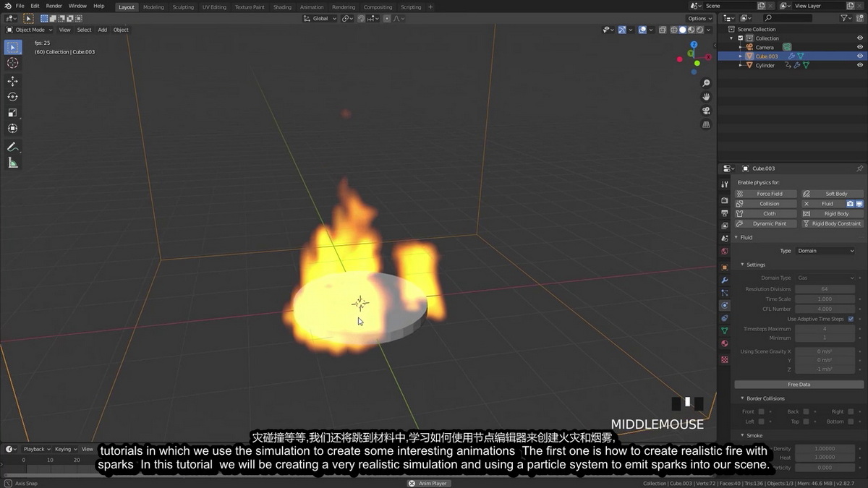Open the Object Constraints properties tab
Image resolution: width=868 pixels, height=488 pixels.
pos(724,318)
